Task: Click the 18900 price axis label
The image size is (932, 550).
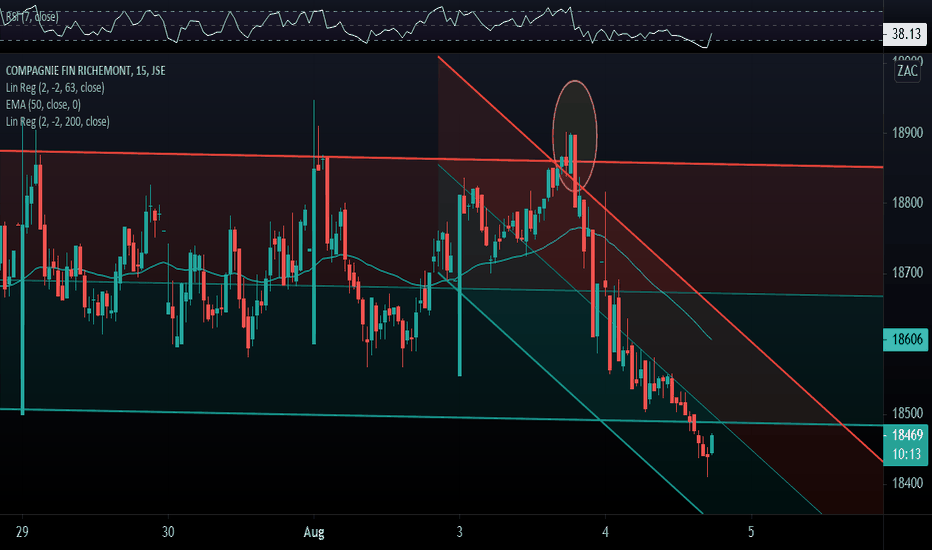Action: [x=907, y=133]
